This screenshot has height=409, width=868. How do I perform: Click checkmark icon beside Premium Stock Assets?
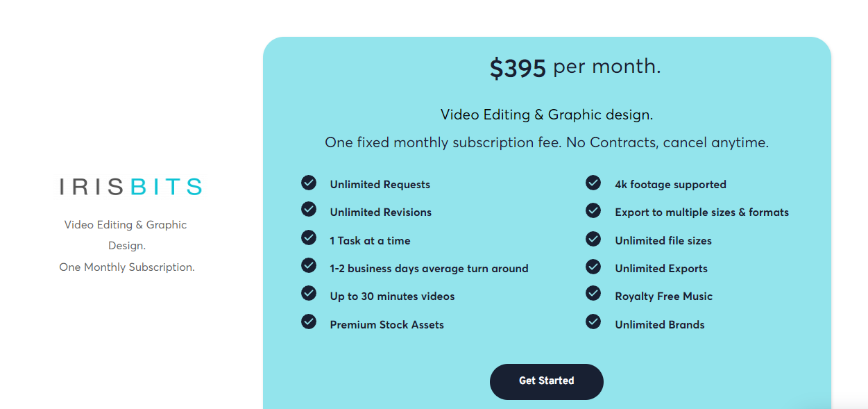(309, 322)
